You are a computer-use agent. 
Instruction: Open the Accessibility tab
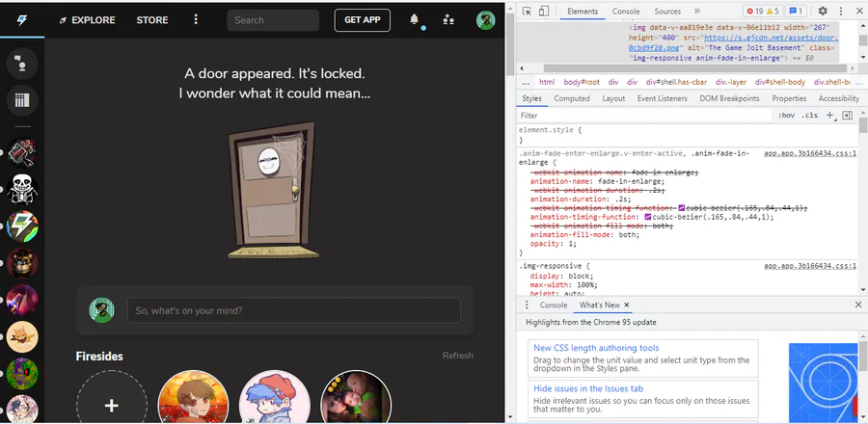coord(839,98)
